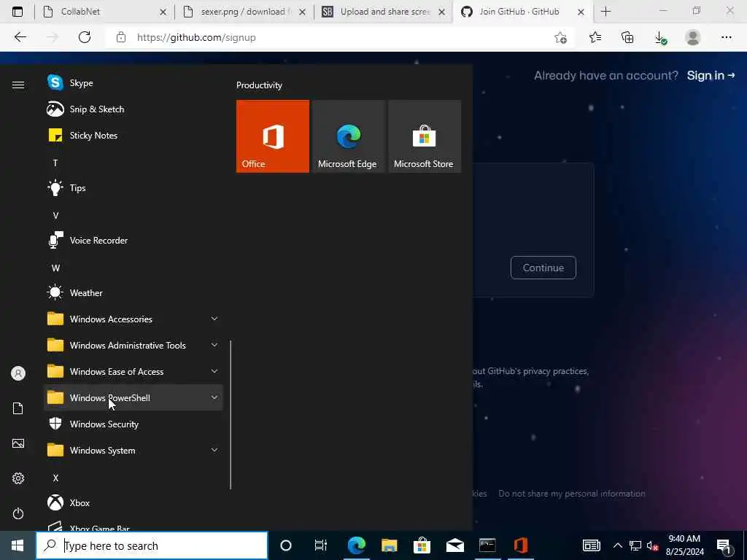The image size is (747, 560).
Task: Open Windows Security
Action: pos(133,424)
